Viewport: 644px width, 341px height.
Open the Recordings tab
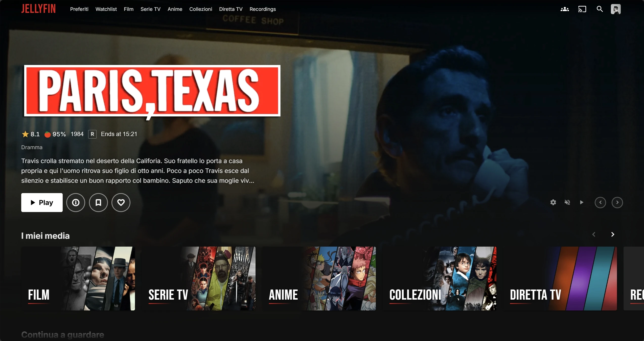[x=263, y=9]
